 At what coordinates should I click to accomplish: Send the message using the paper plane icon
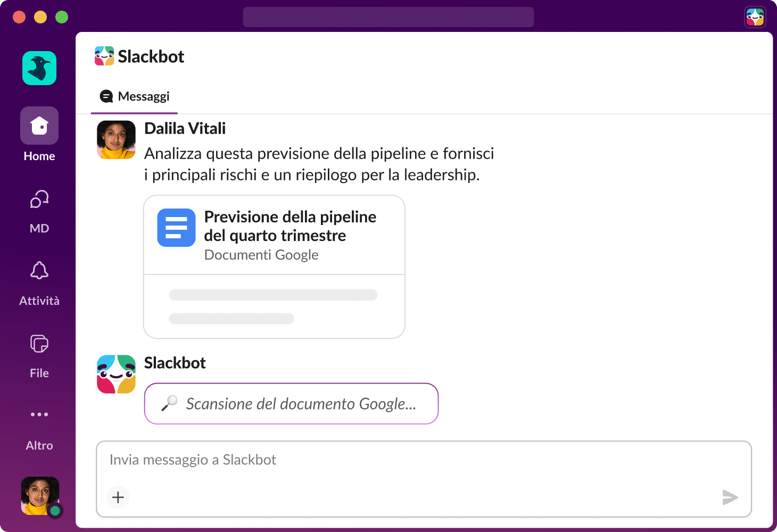tap(730, 497)
